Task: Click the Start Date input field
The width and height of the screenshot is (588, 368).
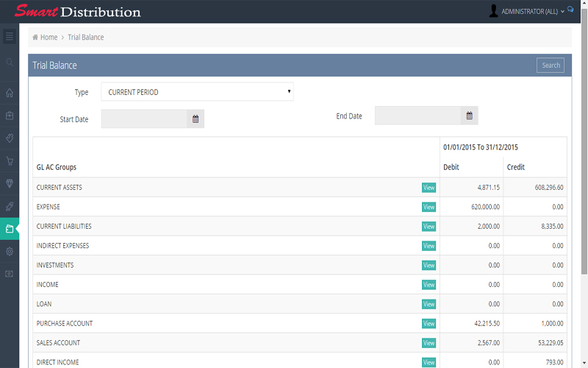Action: coord(144,118)
